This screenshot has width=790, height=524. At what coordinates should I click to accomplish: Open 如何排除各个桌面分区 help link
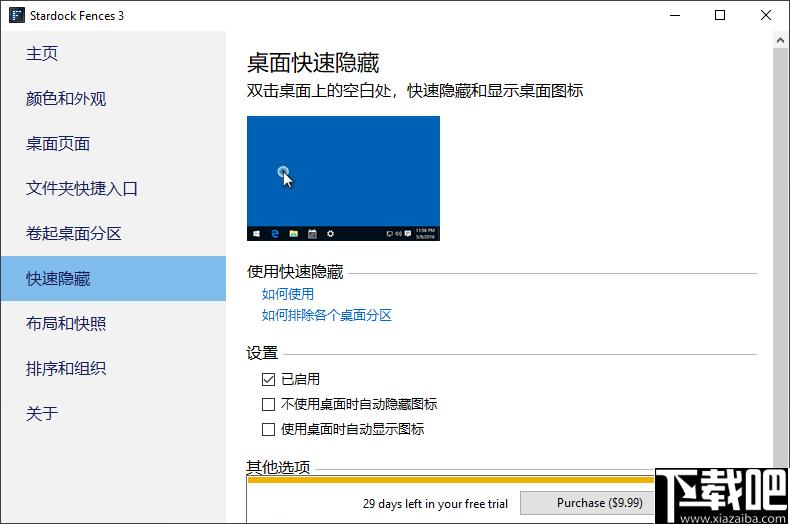tap(326, 315)
